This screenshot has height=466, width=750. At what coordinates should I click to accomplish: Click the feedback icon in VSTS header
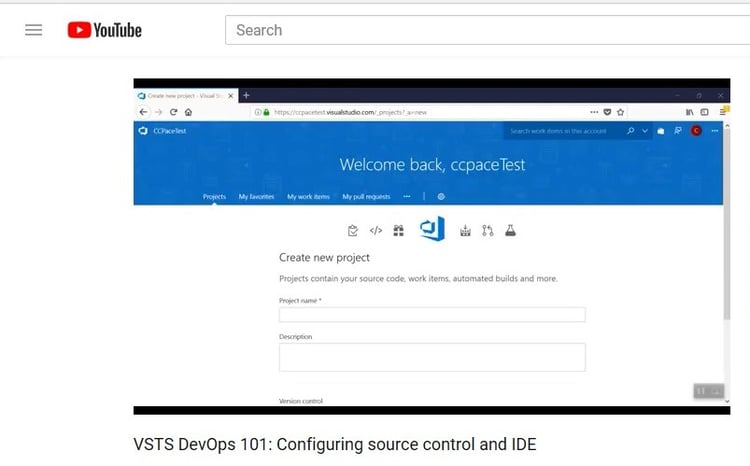[x=678, y=130]
